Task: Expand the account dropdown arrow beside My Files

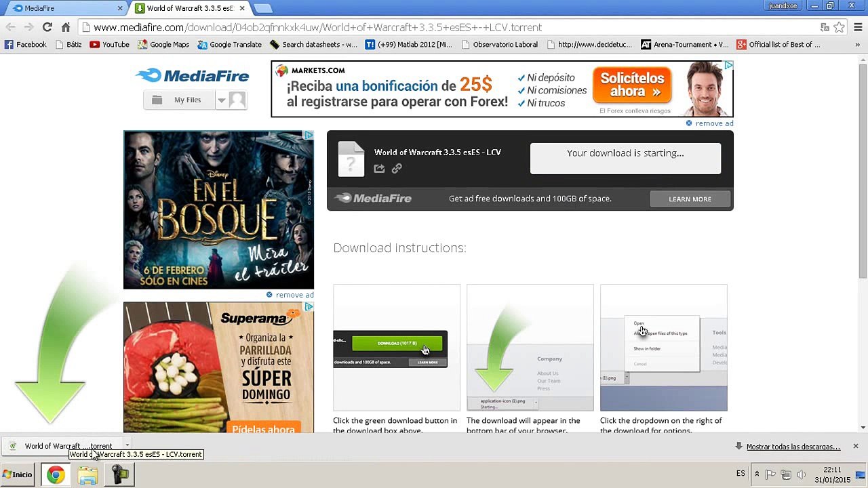Action: pyautogui.click(x=221, y=100)
